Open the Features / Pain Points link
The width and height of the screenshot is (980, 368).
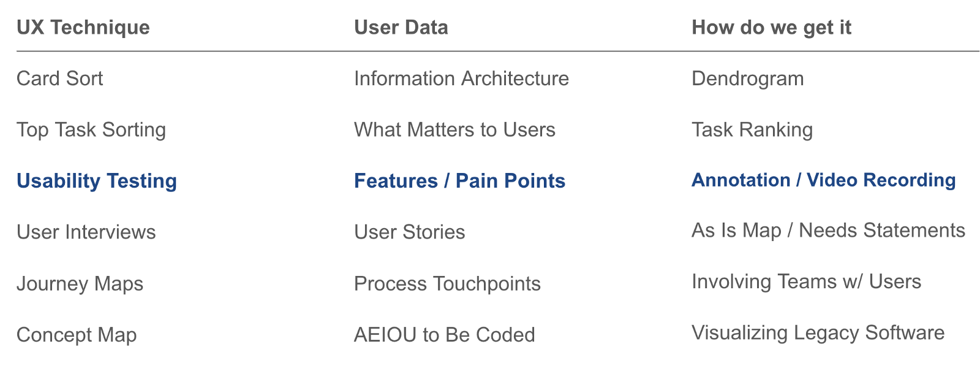tap(459, 181)
